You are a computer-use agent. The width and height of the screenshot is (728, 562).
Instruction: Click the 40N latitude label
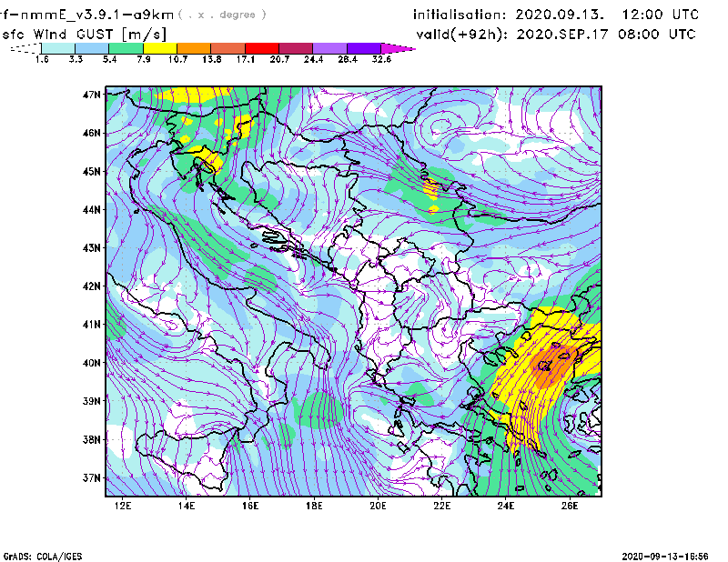(92, 363)
